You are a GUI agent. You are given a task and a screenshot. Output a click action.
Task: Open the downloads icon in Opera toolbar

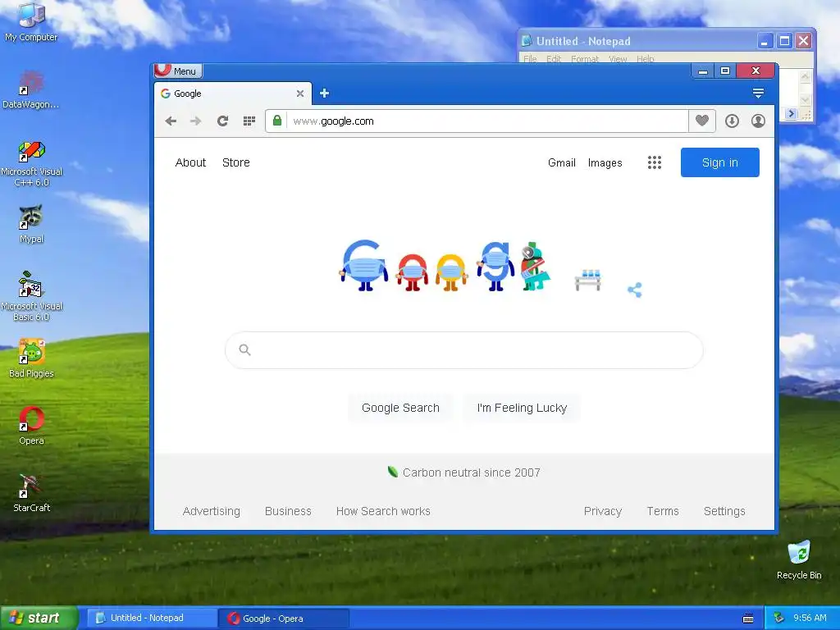[732, 121]
